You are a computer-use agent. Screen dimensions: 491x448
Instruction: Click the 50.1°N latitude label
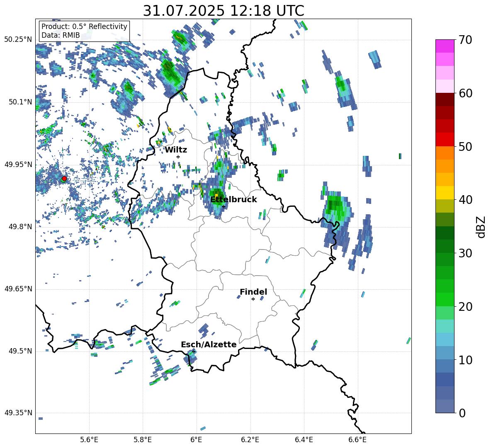[20, 102]
